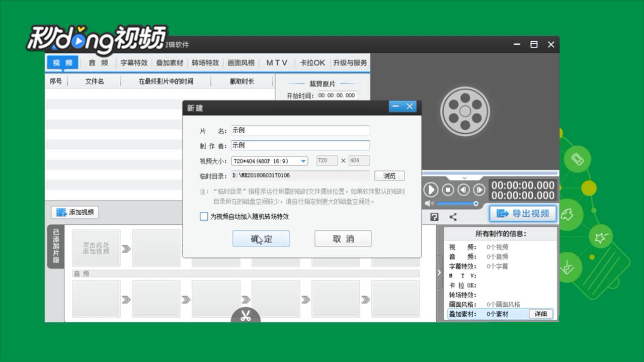
Task: Expand the side panel arrow beside the info list
Action: click(439, 273)
